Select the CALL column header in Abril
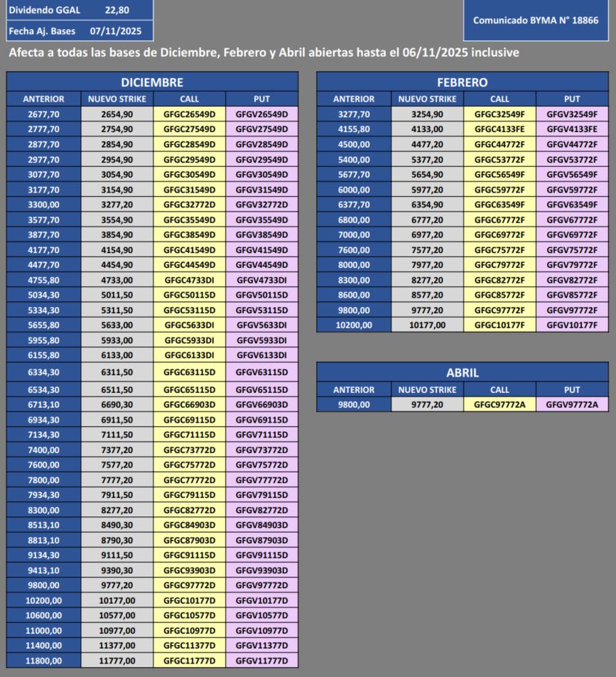616x677 pixels. click(x=499, y=389)
